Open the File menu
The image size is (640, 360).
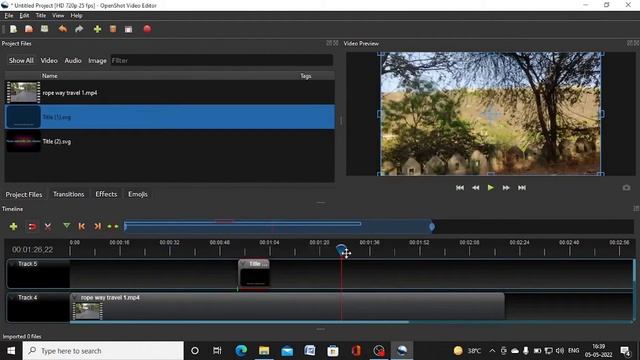click(9, 16)
